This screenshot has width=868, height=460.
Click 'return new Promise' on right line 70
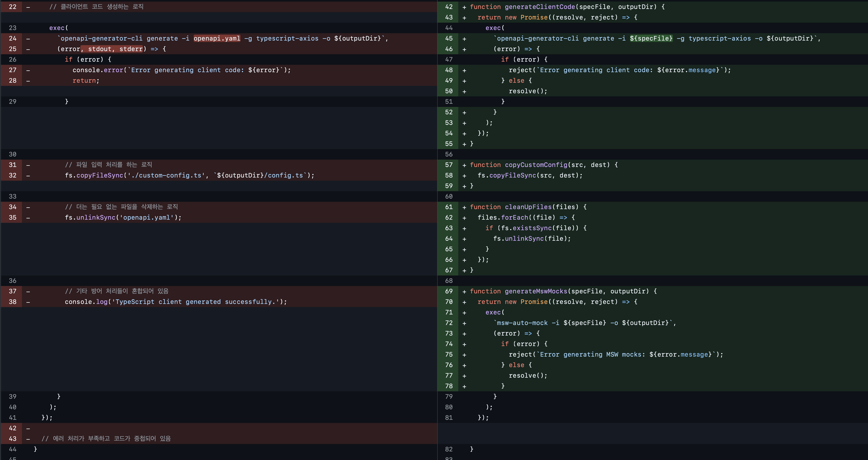(512, 302)
